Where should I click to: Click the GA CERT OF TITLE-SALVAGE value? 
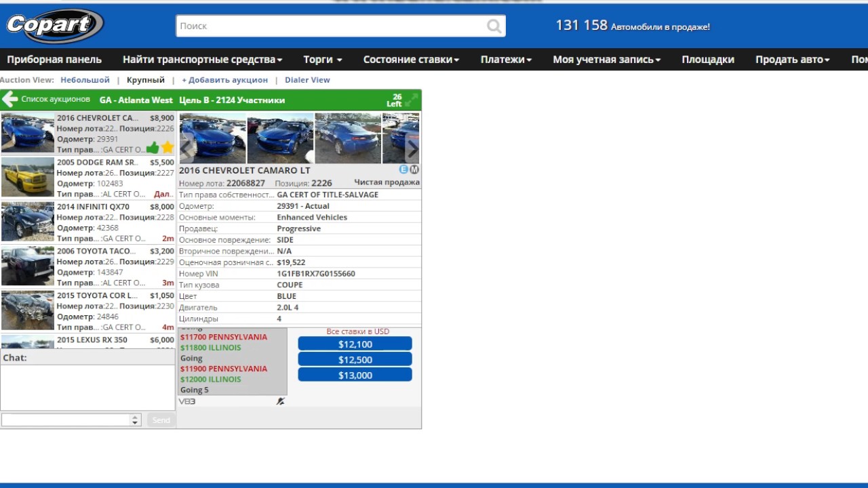click(x=328, y=195)
